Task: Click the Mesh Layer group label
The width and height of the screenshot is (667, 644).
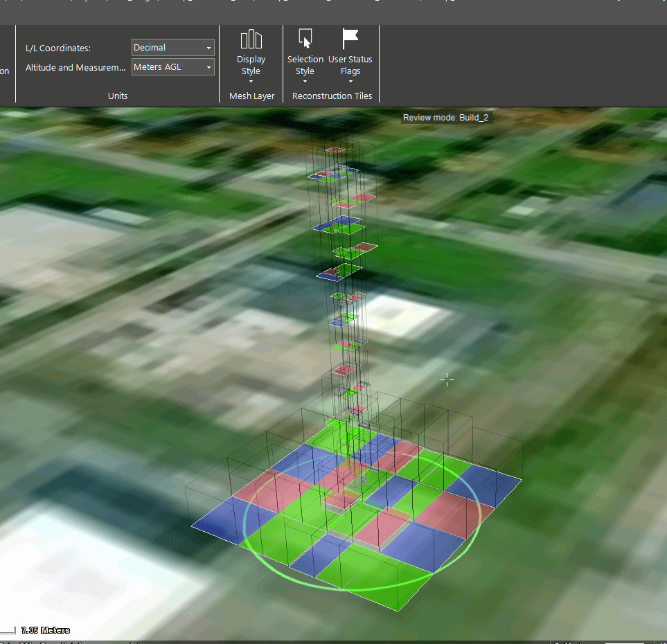Action: point(251,96)
